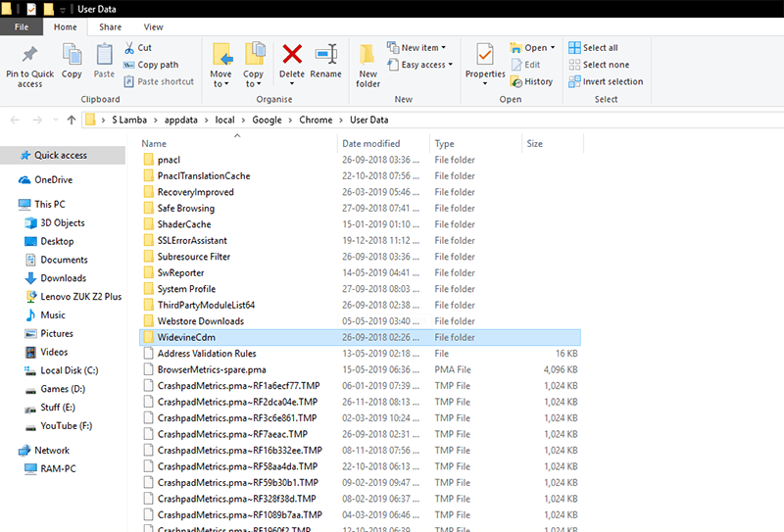
Task: Click the Pin to Quick access icon
Action: (29, 55)
